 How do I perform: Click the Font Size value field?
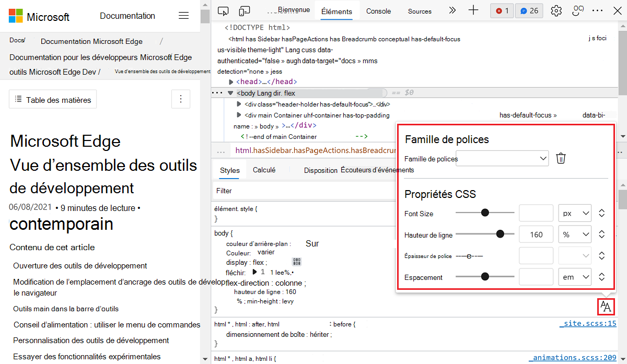tap(536, 213)
